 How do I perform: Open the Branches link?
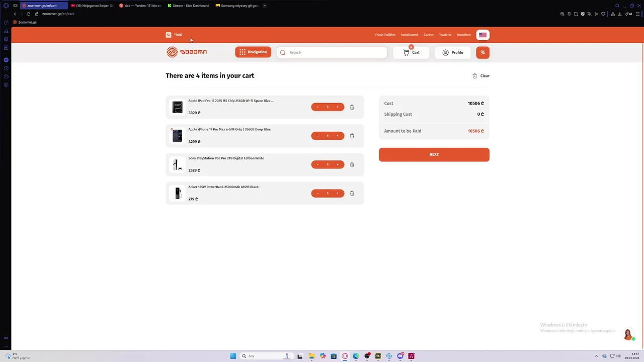coord(464,35)
